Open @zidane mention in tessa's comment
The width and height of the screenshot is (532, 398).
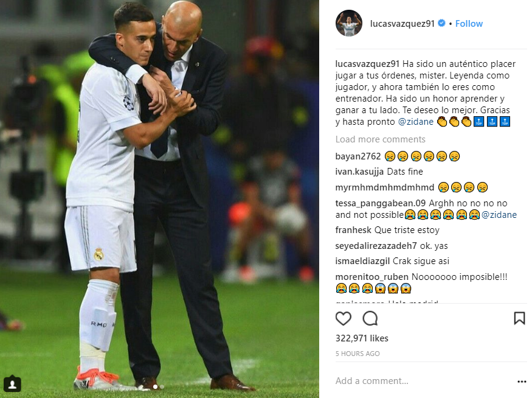point(499,215)
